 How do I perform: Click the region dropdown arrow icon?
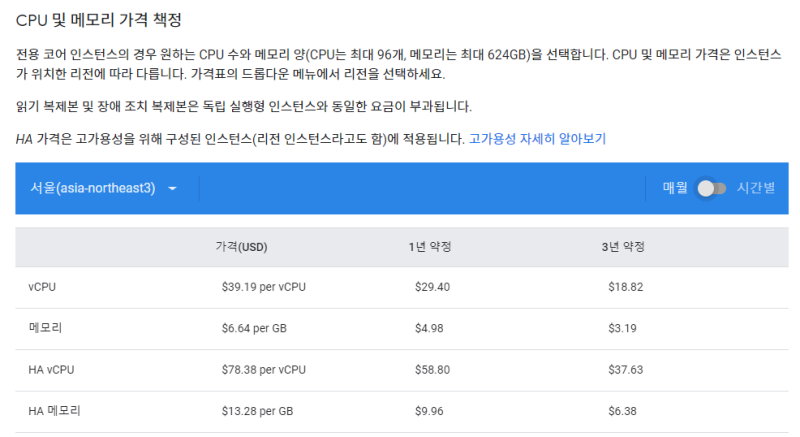click(x=173, y=189)
